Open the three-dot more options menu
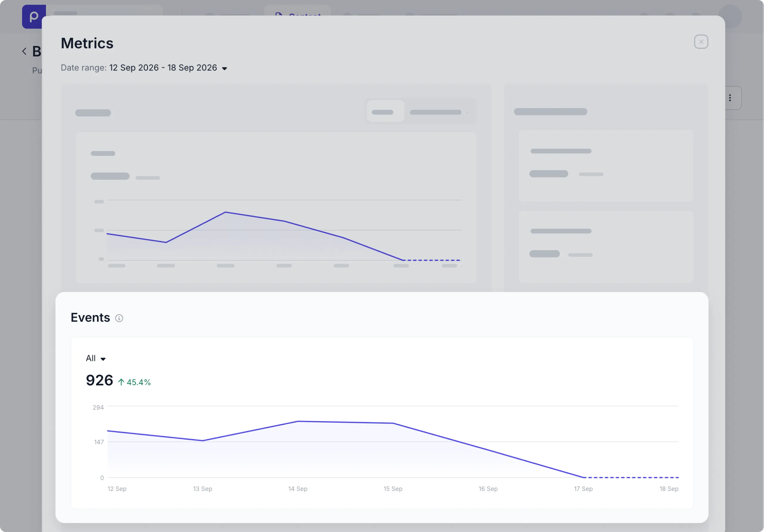 click(730, 98)
